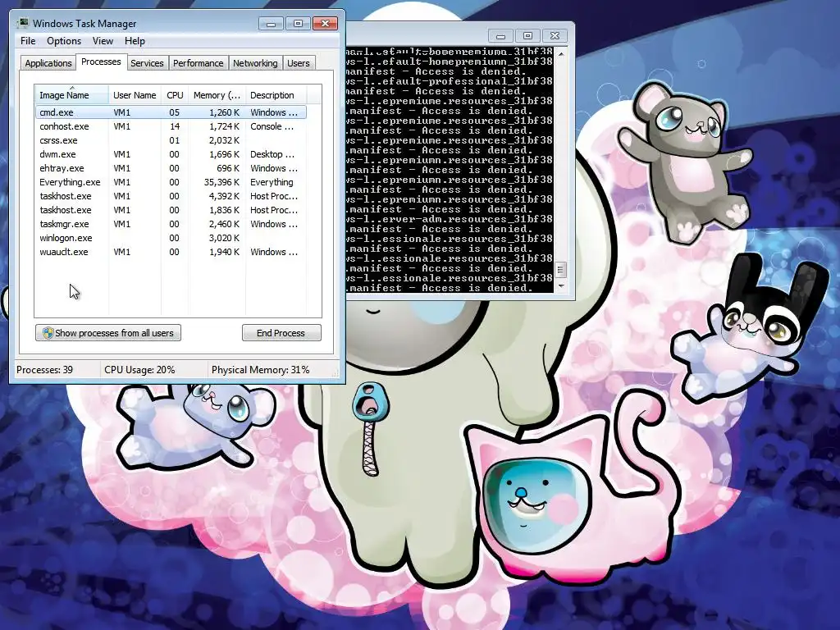Select the dwm.exe process
Image resolution: width=840 pixels, height=630 pixels.
(x=171, y=154)
